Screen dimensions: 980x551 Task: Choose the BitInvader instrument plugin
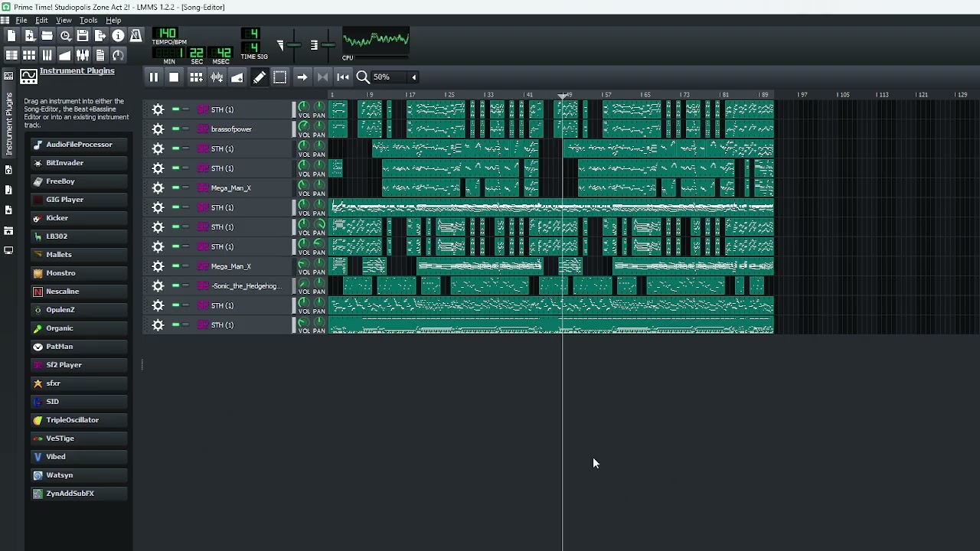click(x=80, y=163)
